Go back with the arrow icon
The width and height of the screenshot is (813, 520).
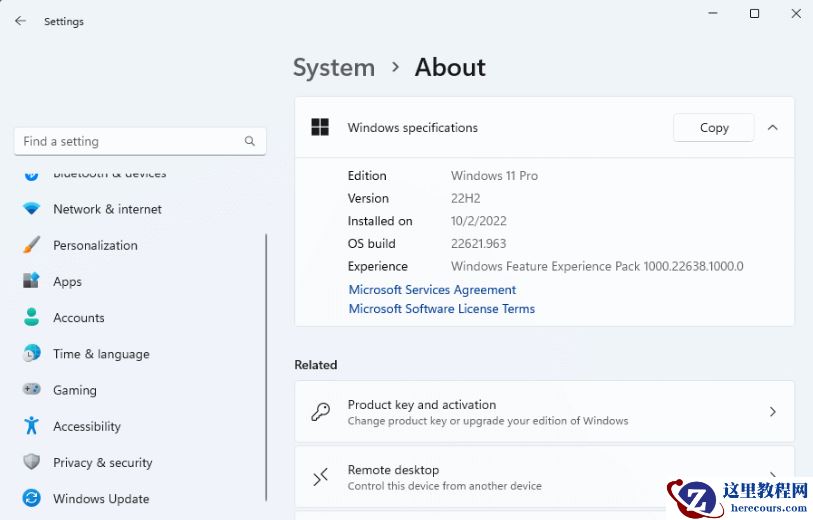[20, 21]
